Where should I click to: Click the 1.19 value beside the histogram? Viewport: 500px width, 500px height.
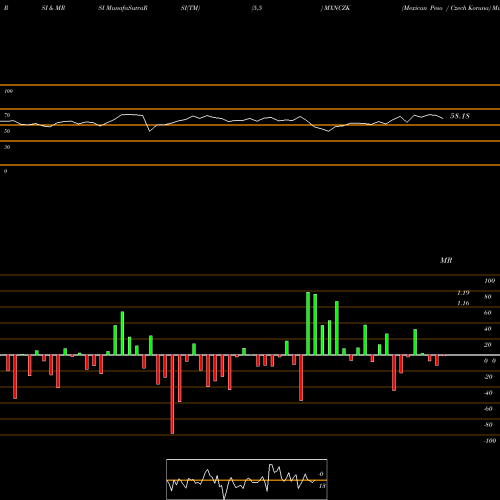463,293
